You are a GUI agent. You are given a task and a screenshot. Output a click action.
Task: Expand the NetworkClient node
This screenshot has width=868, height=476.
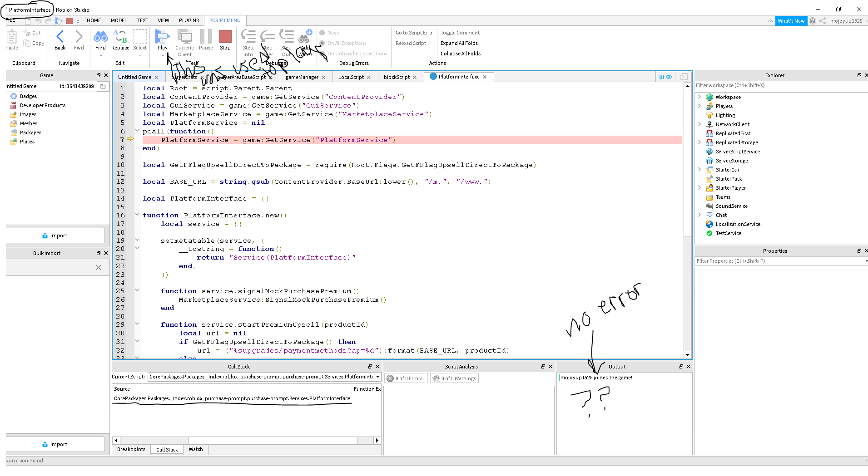[x=699, y=124]
